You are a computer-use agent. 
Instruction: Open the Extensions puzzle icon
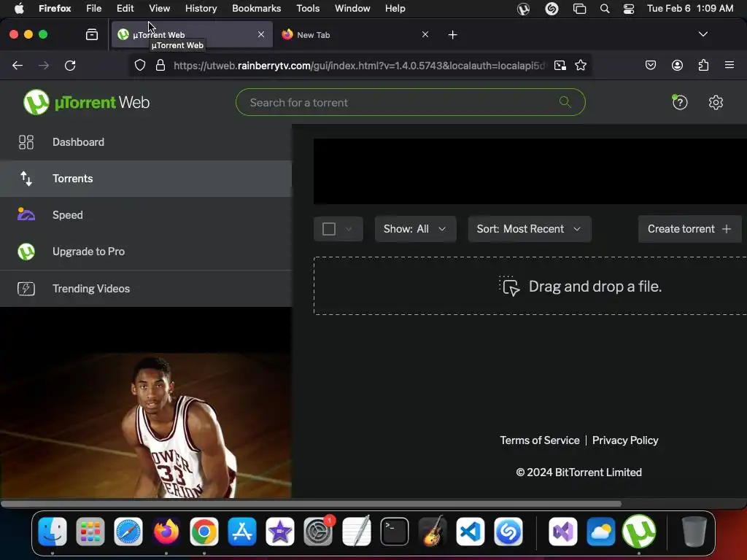point(703,65)
